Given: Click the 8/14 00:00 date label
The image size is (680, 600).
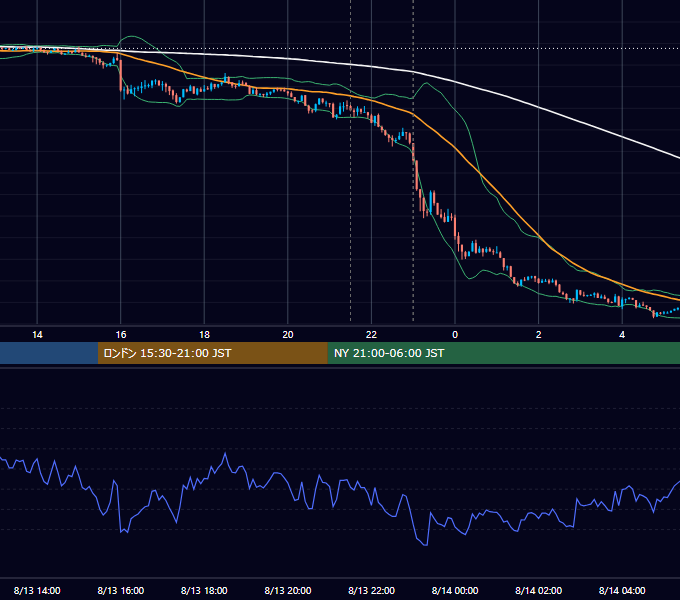Looking at the screenshot, I should pyautogui.click(x=455, y=590).
